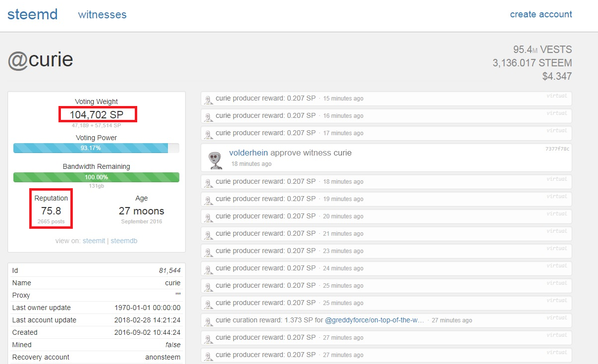Open the witnesses page
Image resolution: width=598 pixels, height=364 pixels.
coord(103,15)
